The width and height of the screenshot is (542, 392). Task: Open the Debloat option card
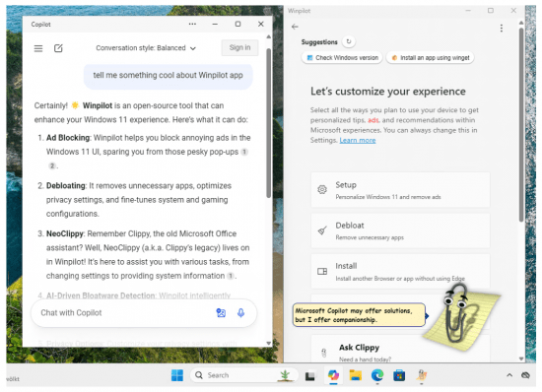click(400, 230)
